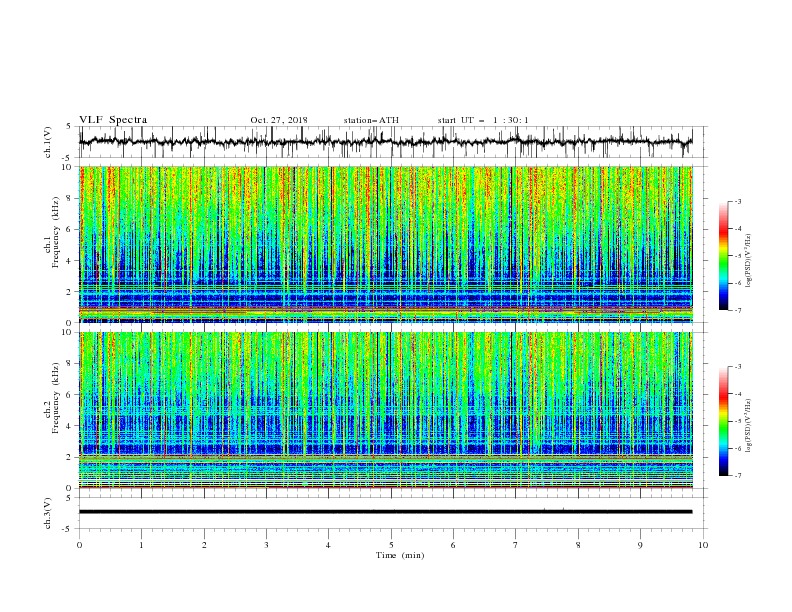
Task: Click time-axis tick label "6"
Action: tap(453, 545)
